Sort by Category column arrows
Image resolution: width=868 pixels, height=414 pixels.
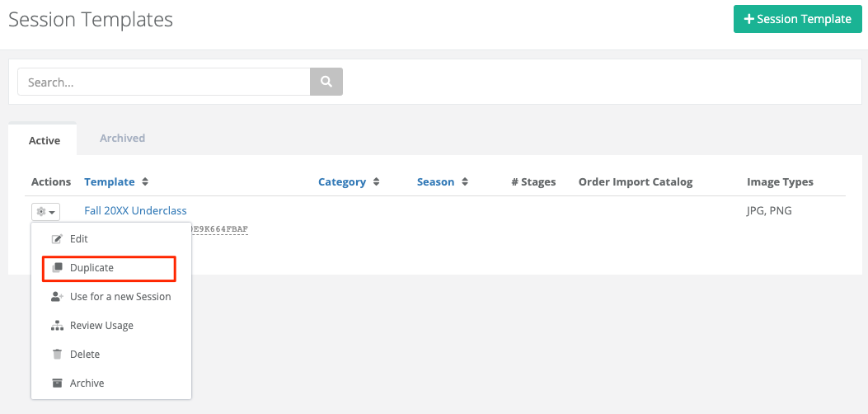point(377,181)
